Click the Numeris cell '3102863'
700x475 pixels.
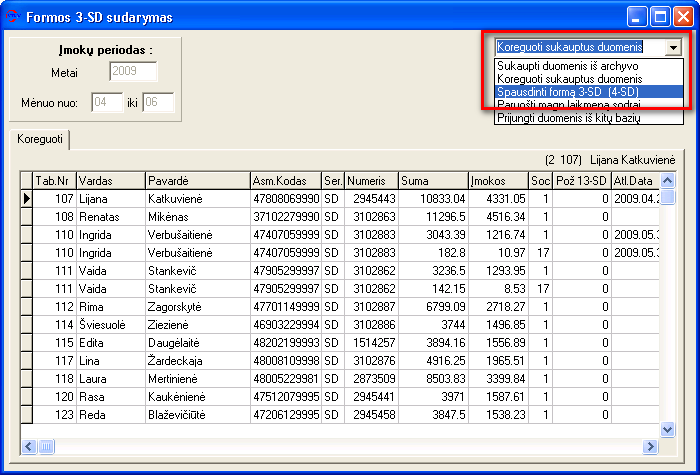coord(371,217)
